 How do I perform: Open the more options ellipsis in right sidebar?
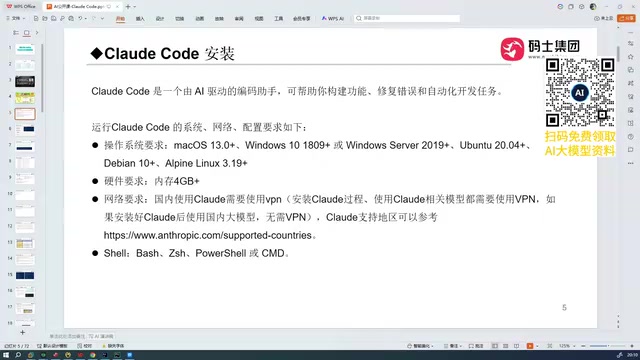coord(631,163)
